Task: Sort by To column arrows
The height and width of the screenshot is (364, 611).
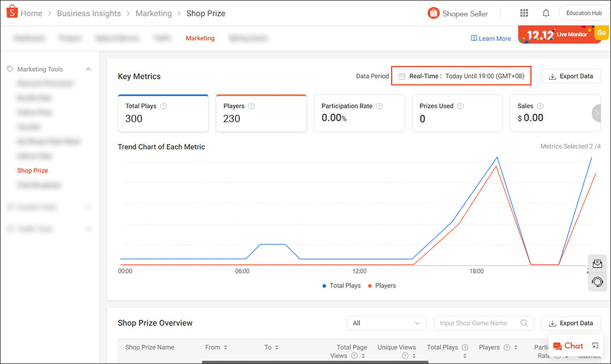Action: click(277, 348)
